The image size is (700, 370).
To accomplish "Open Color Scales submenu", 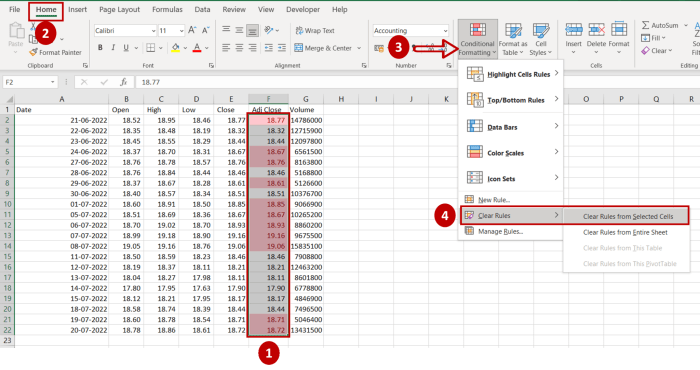I will click(x=511, y=153).
